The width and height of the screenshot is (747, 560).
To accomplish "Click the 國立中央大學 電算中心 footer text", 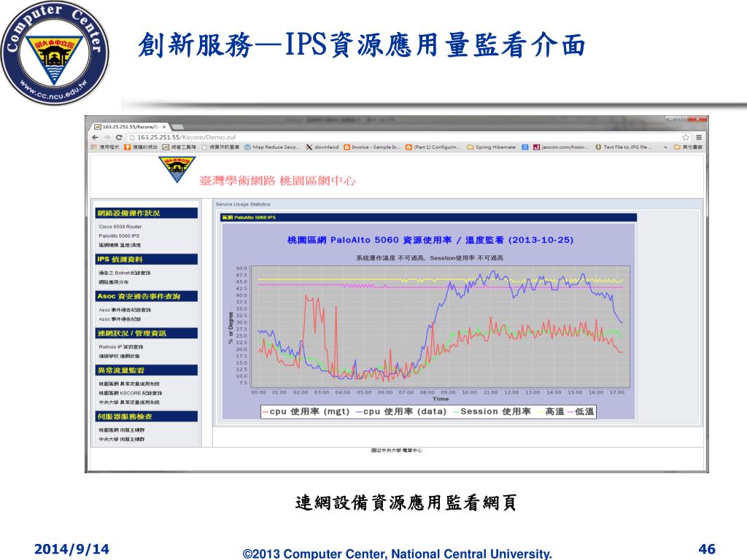I will click(396, 450).
